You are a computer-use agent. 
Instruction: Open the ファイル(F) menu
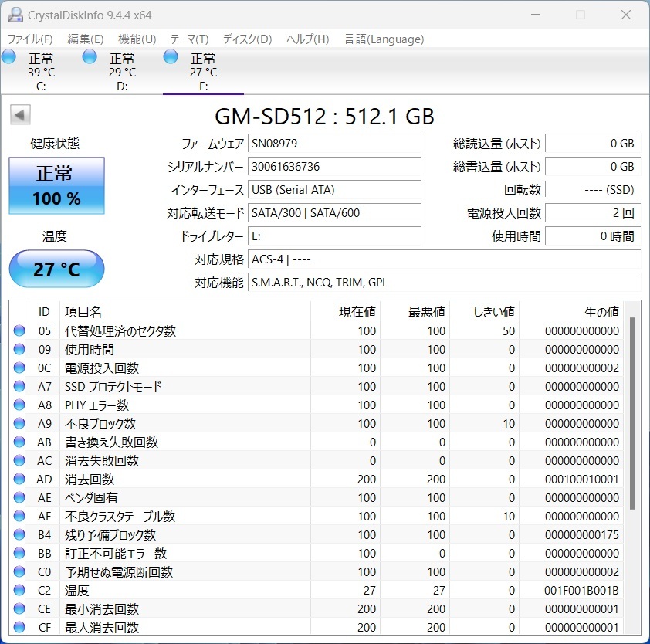coord(30,39)
